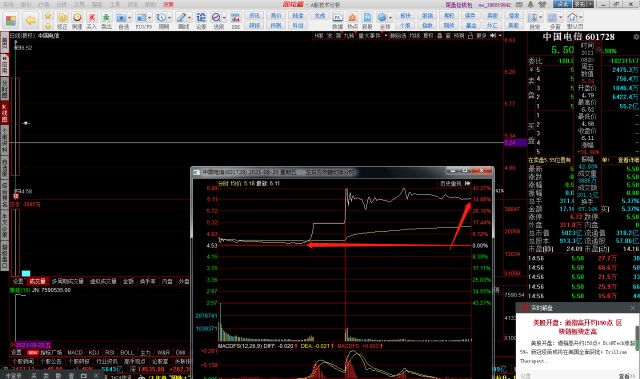
Task: Toggle 均线 display in chart toolbar
Action: pyautogui.click(x=415, y=36)
